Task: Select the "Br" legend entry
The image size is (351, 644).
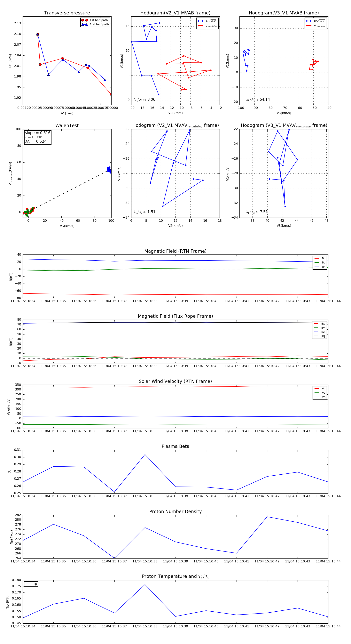Action: (x=320, y=259)
